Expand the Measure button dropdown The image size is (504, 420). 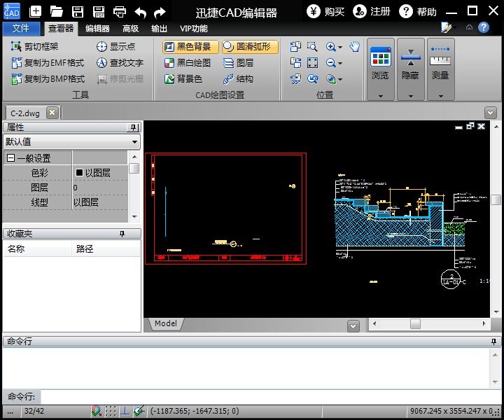coord(440,96)
